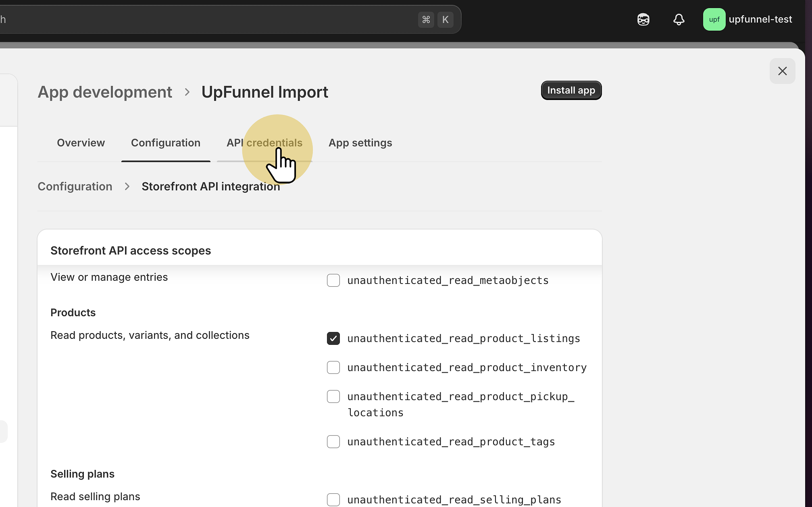812x507 pixels.
Task: Enable unauthenticated_read_selling_plans scope
Action: tap(333, 499)
